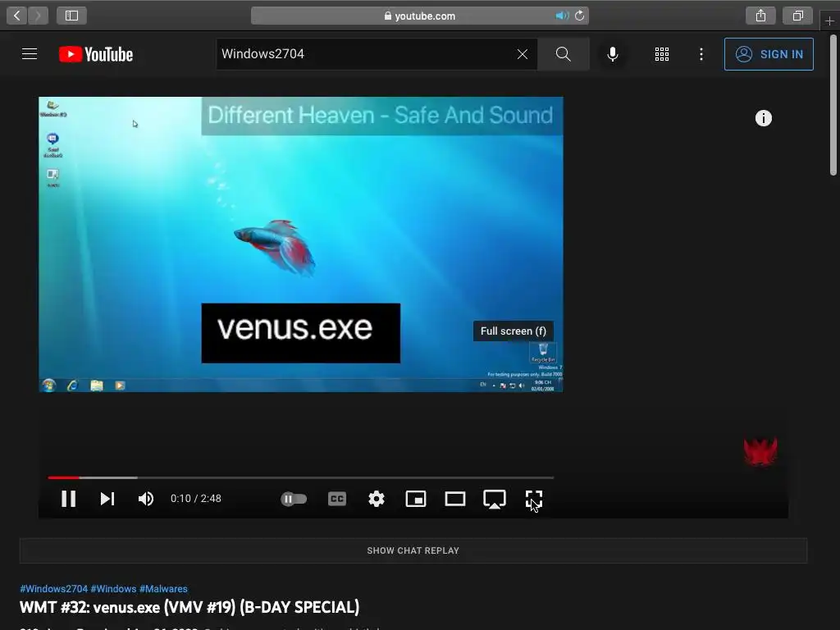The width and height of the screenshot is (840, 630).
Task: Click the SIGN IN button
Action: pyautogui.click(x=769, y=54)
